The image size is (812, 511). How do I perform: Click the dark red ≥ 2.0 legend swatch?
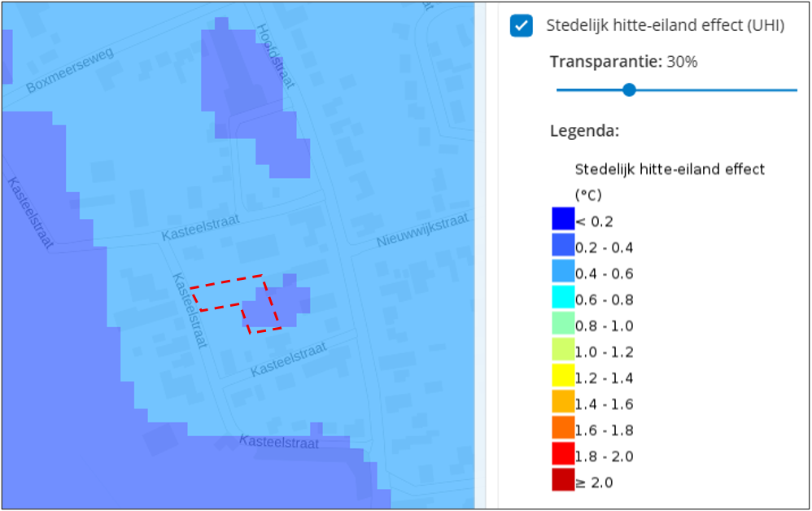click(563, 480)
